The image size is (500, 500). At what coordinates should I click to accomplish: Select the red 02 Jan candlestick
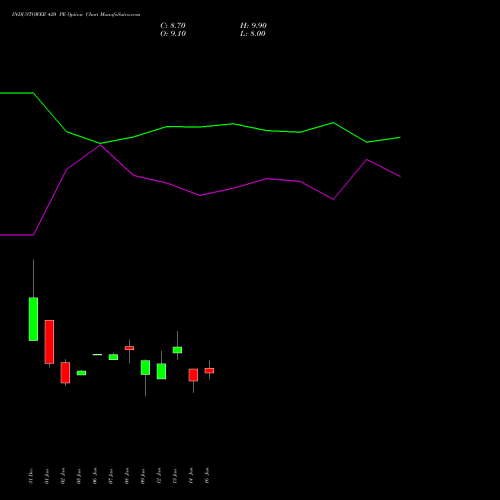tap(65, 372)
